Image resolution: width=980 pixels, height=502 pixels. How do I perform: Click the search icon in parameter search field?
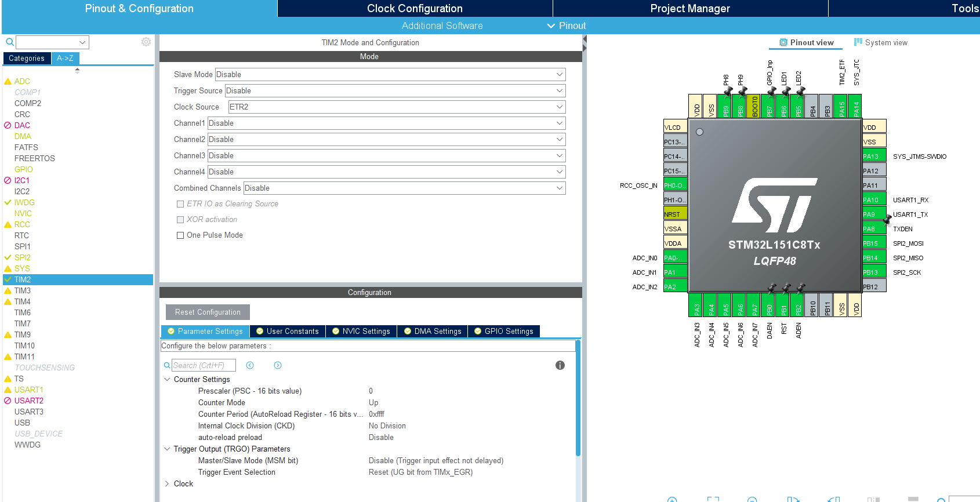[x=167, y=365]
